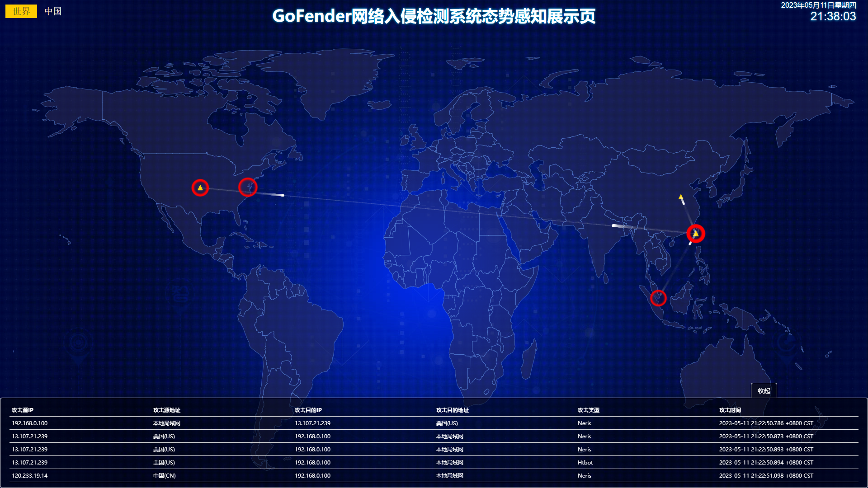Click the red circle marker on US east coast
Image resolution: width=868 pixels, height=488 pixels.
point(248,187)
